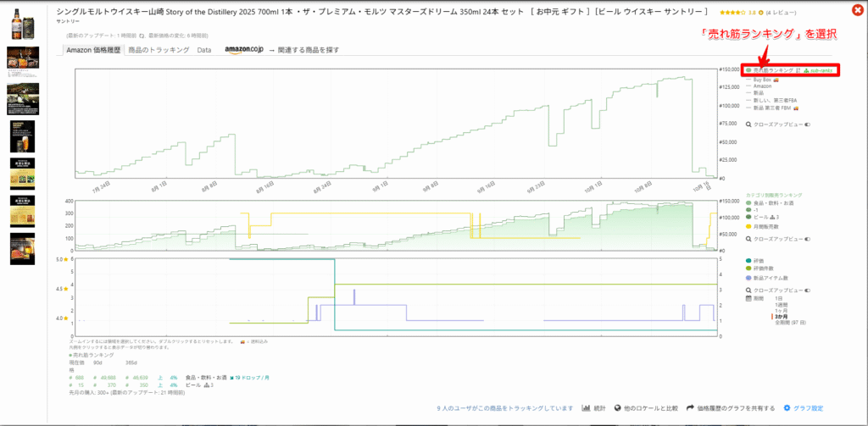Click the magnifier icon in the top chart legend

point(748,124)
